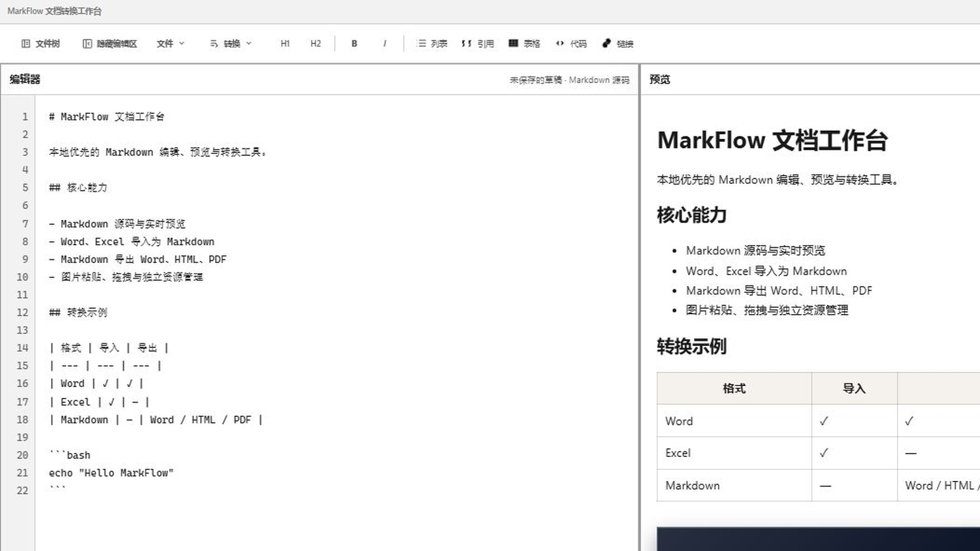Click the table header source line 14
This screenshot has width=980, height=551.
(109, 348)
